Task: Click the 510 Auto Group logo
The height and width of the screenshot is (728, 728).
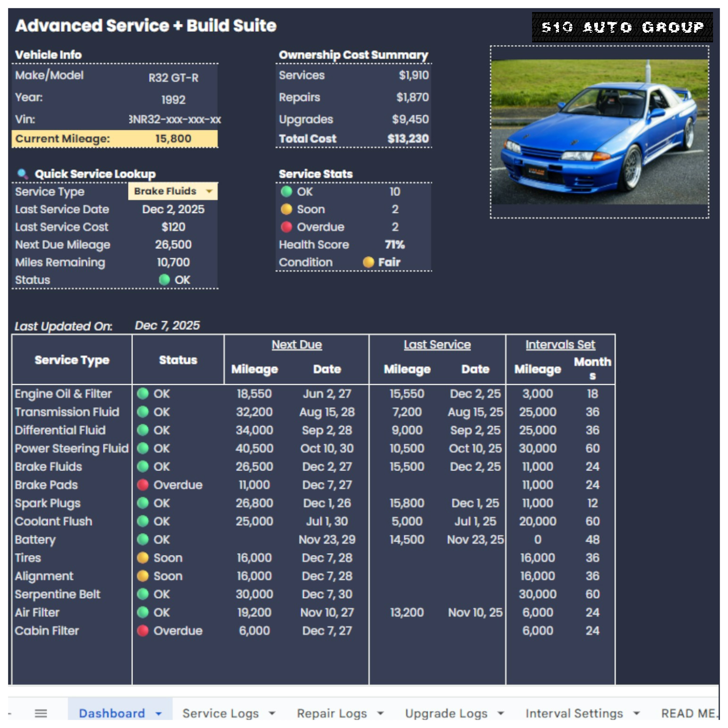Action: [622, 27]
